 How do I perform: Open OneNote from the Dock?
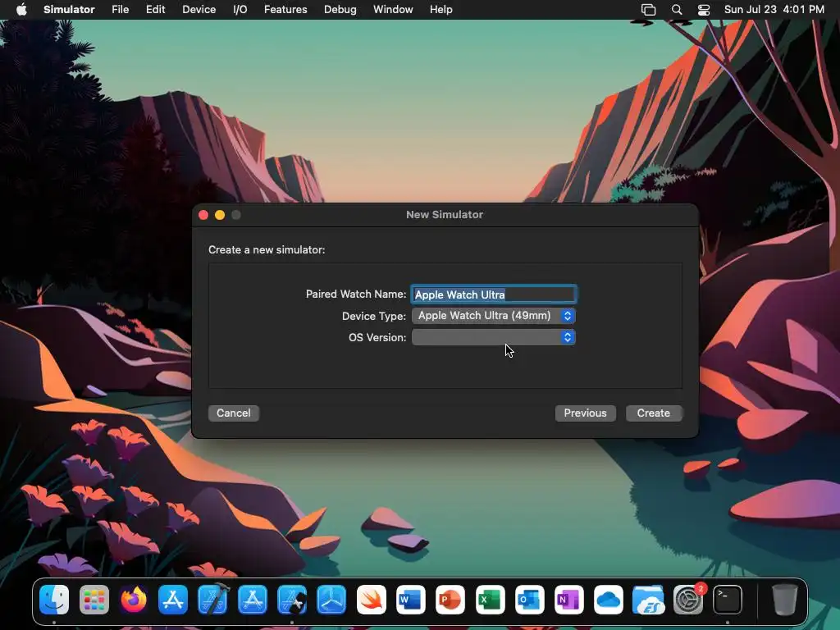(569, 600)
